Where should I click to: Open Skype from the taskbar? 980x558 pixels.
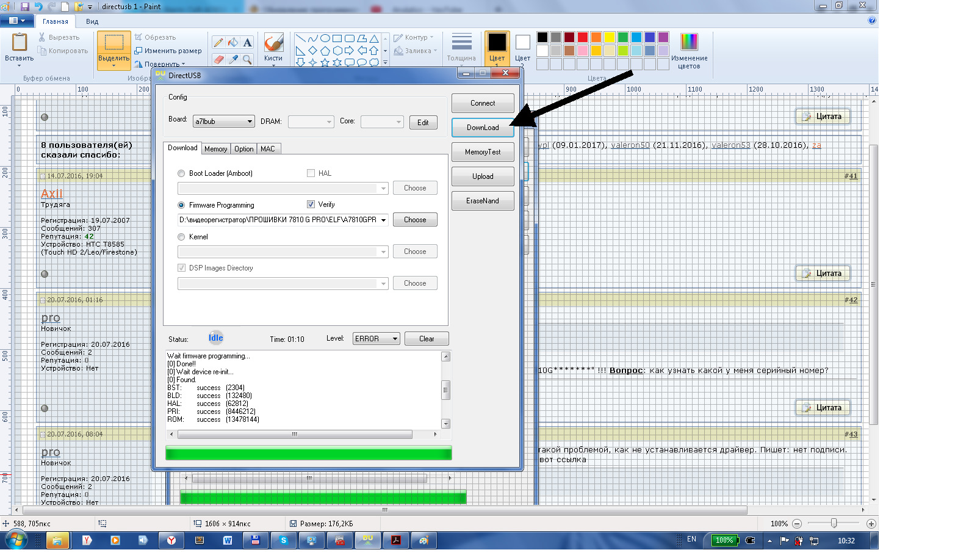coord(284,540)
